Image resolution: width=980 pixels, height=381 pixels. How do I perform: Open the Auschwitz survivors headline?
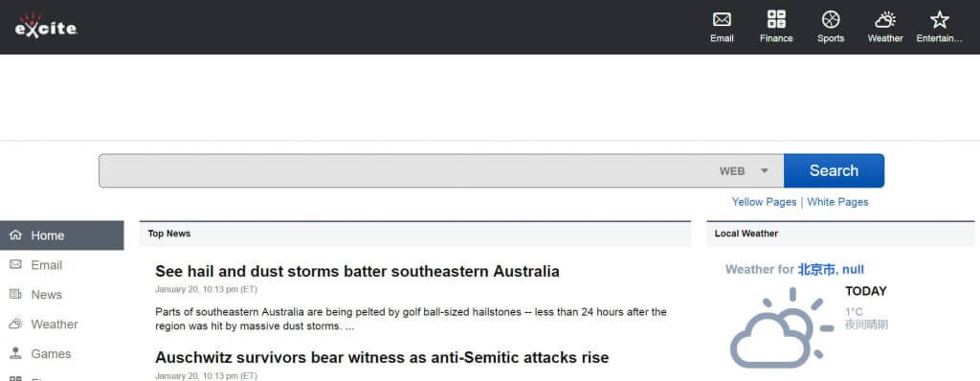[382, 358]
